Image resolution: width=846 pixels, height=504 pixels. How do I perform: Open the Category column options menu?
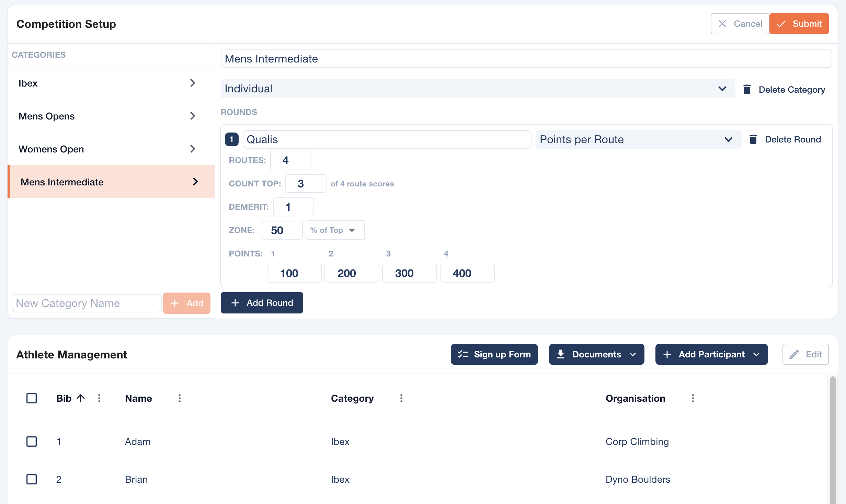coord(401,398)
